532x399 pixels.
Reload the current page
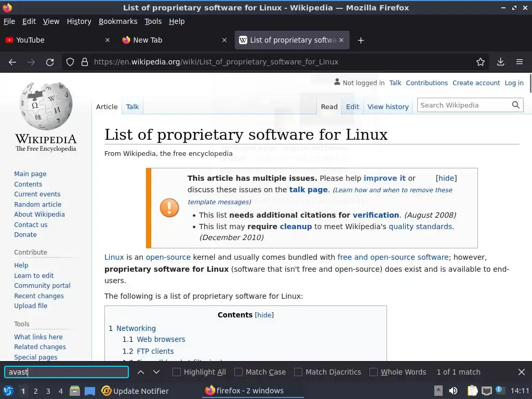[50, 62]
